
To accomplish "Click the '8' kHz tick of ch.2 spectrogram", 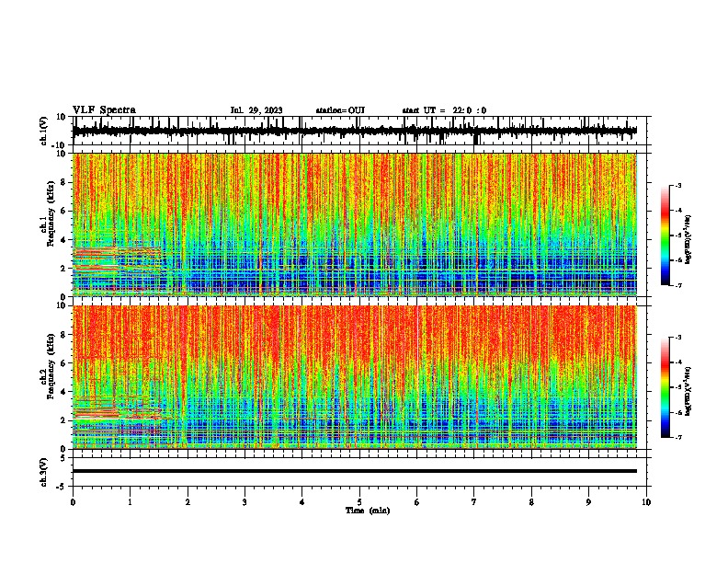I will (x=64, y=335).
